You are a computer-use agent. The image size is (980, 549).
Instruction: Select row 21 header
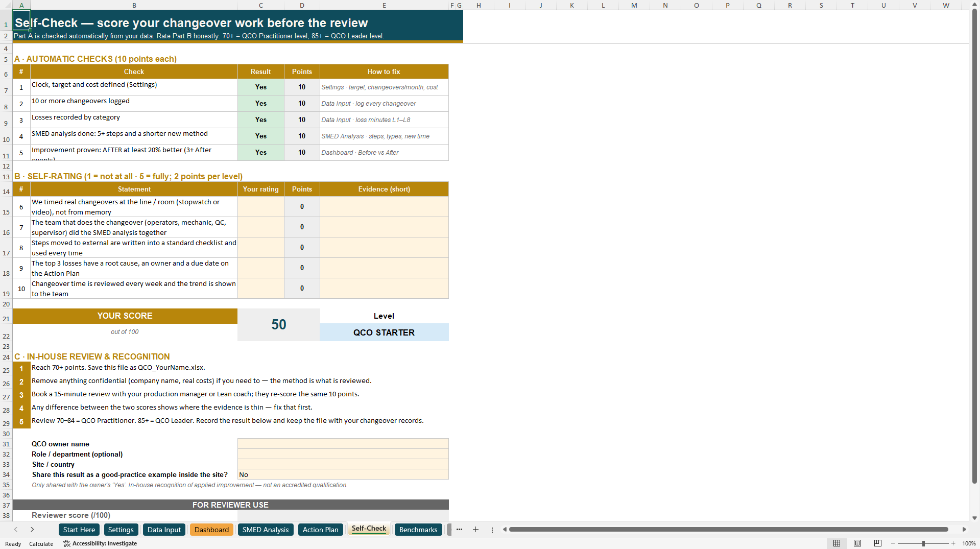point(6,316)
